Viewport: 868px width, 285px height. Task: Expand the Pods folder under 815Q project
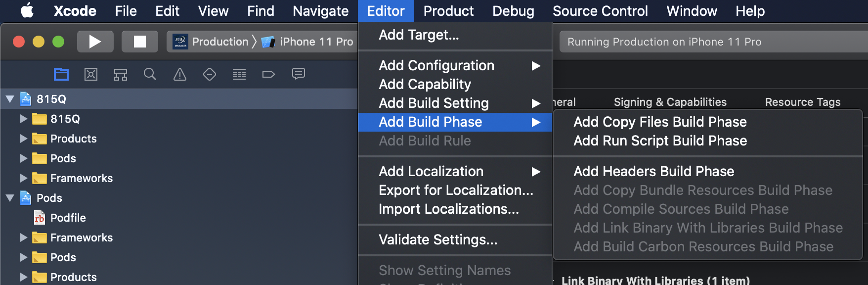pyautogui.click(x=23, y=158)
